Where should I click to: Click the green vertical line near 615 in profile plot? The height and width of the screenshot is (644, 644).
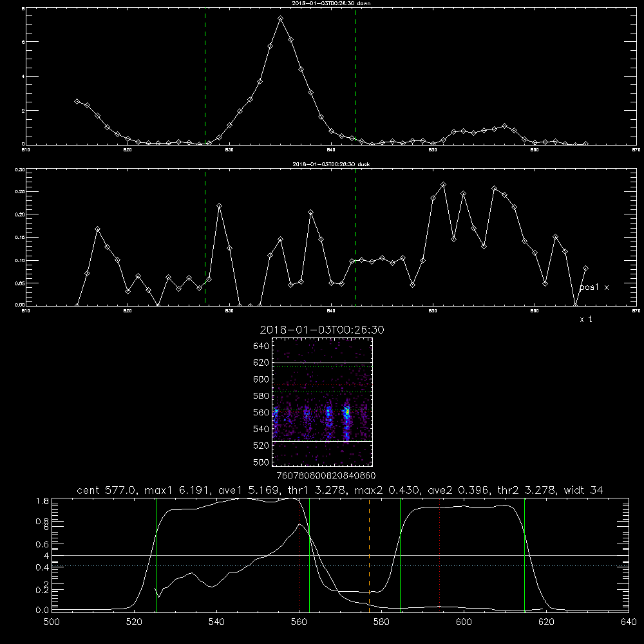(524, 554)
